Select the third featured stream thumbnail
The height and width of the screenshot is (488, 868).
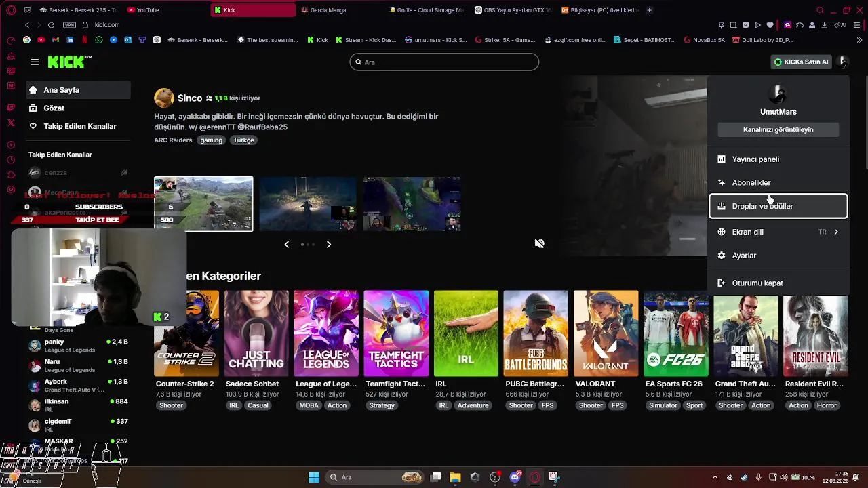point(412,204)
